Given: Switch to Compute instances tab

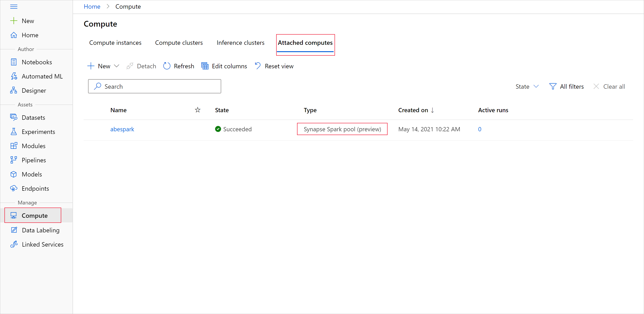Looking at the screenshot, I should coord(115,42).
